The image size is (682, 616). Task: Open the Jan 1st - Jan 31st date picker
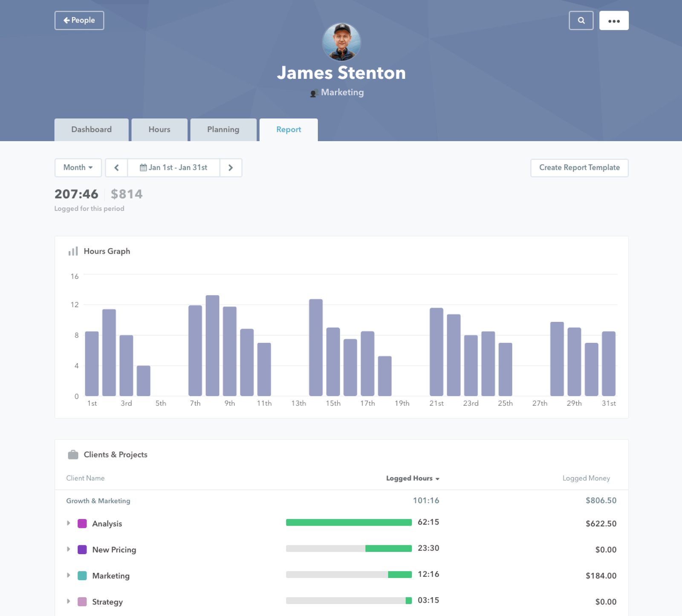(173, 168)
